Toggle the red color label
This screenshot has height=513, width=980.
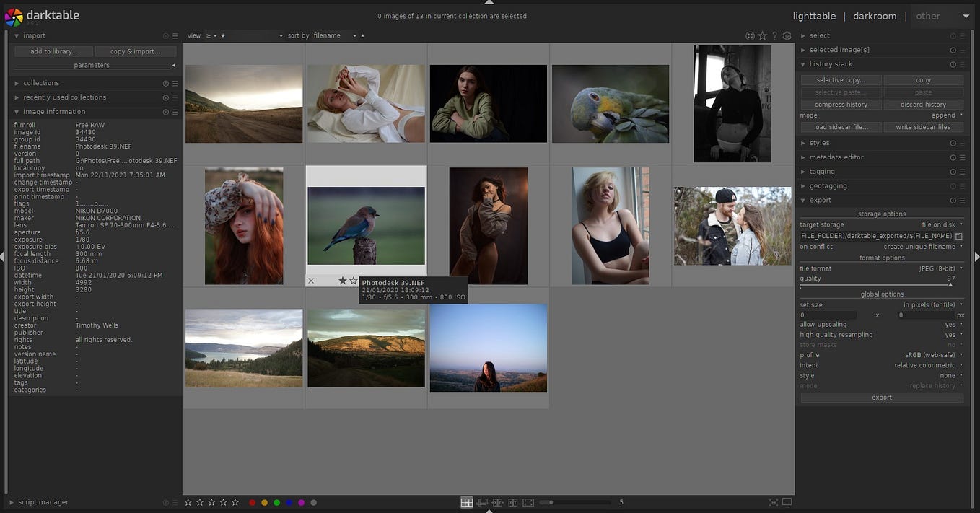252,502
